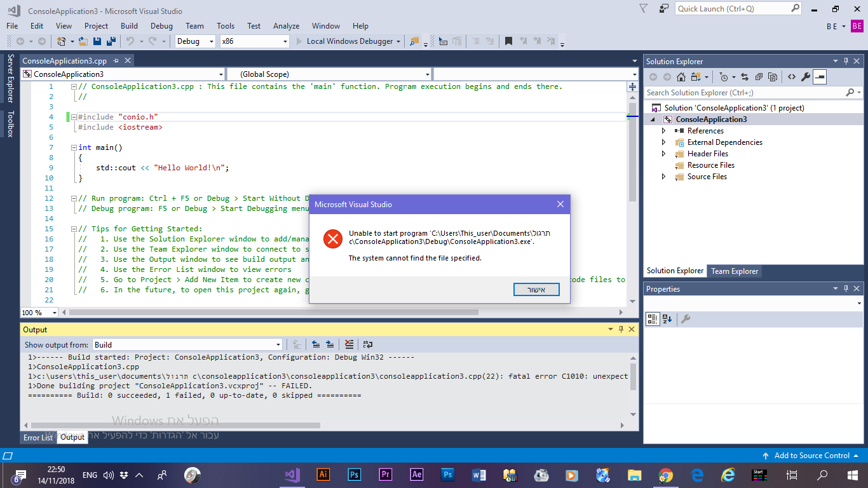Expand the Header Files node
868x488 pixels.
pyautogui.click(x=664, y=154)
